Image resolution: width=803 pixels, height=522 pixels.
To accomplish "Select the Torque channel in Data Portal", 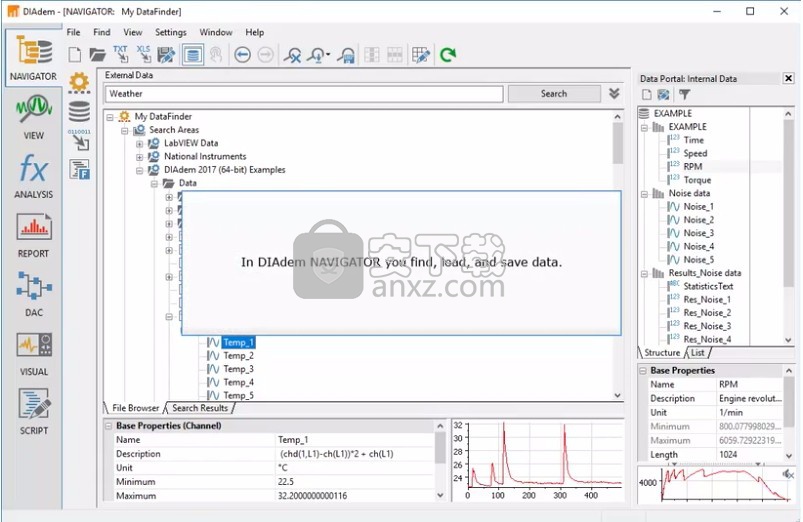I will tap(697, 180).
